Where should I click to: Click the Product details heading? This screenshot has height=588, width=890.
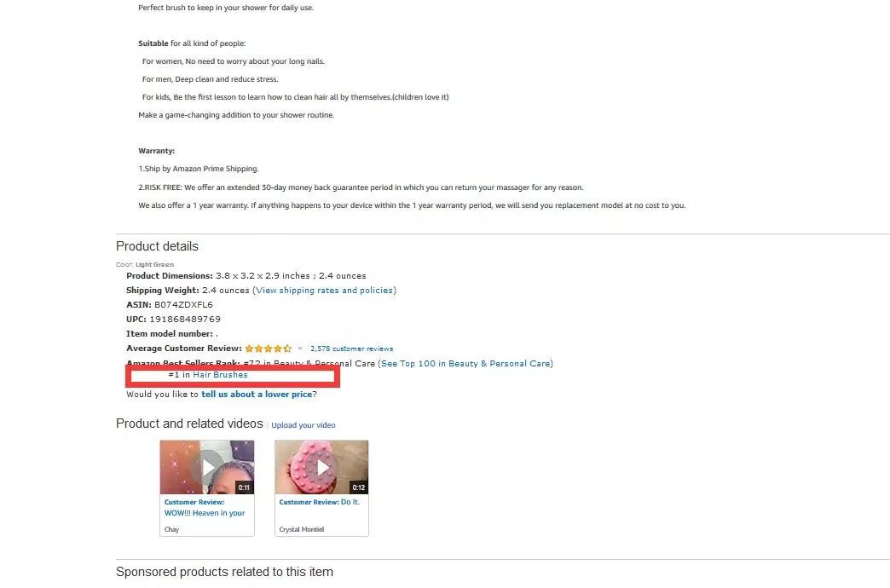[x=157, y=246]
